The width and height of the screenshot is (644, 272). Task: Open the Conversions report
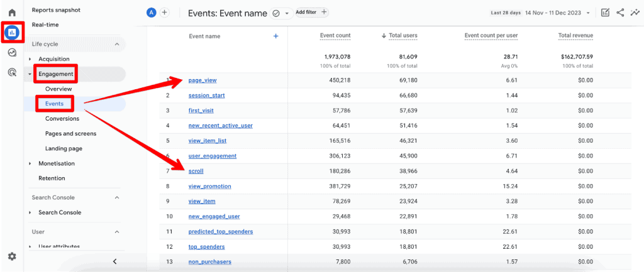point(62,119)
